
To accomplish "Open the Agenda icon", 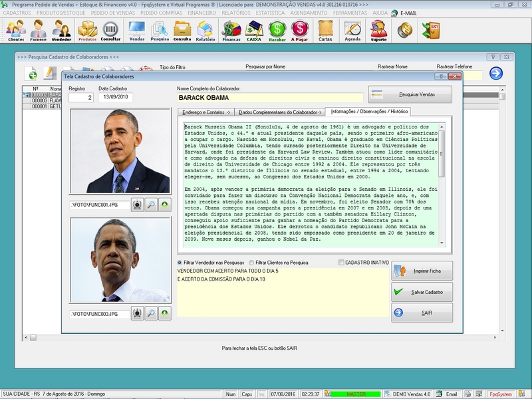I will point(352,29).
